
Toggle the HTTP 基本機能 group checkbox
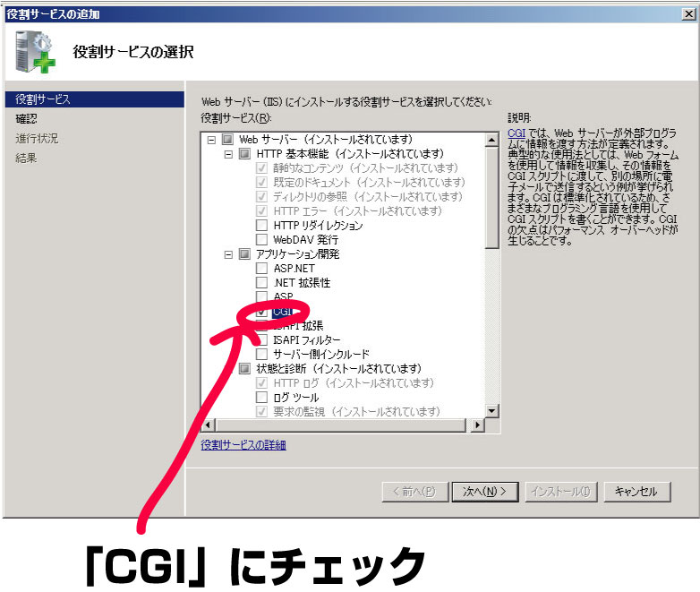(x=244, y=154)
